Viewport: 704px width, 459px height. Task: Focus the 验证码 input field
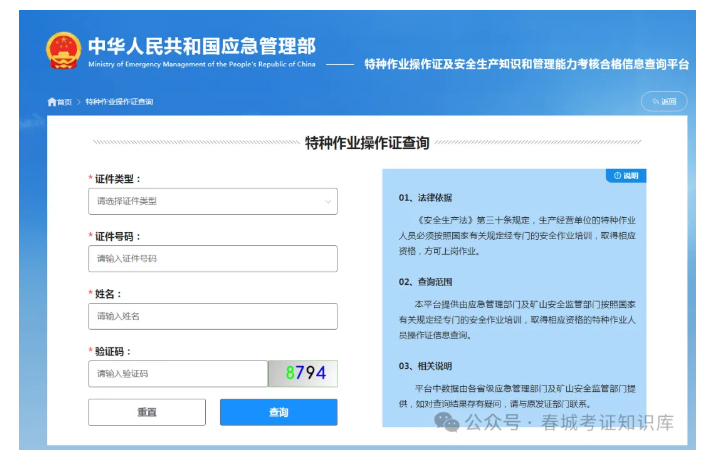coord(177,373)
